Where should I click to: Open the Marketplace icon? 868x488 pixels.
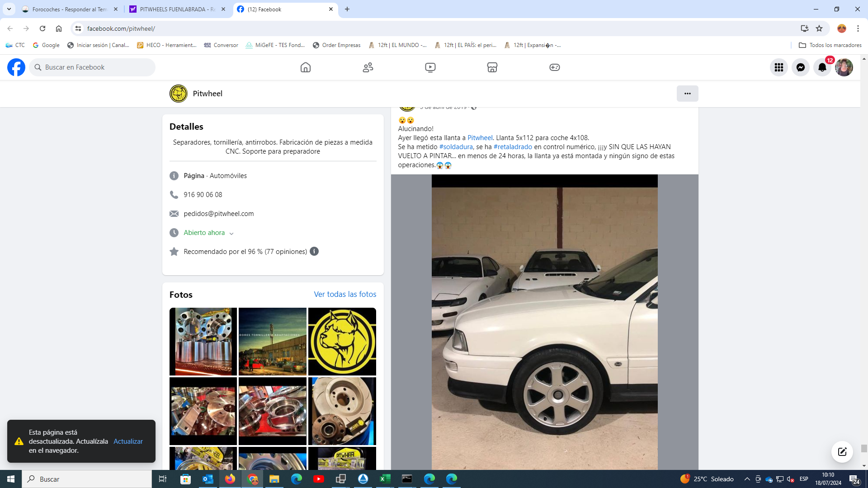[492, 67]
